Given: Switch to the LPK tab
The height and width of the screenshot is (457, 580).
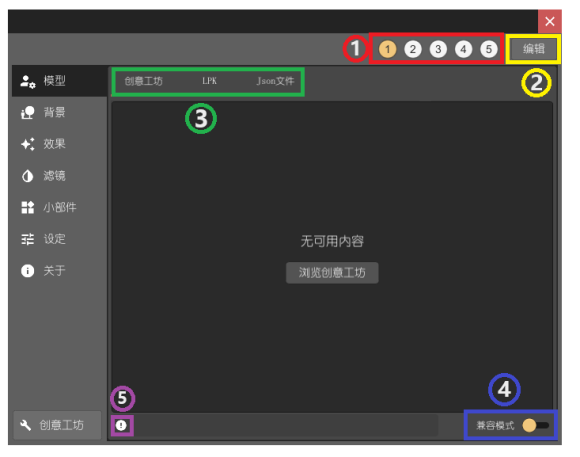Looking at the screenshot, I should pyautogui.click(x=209, y=81).
